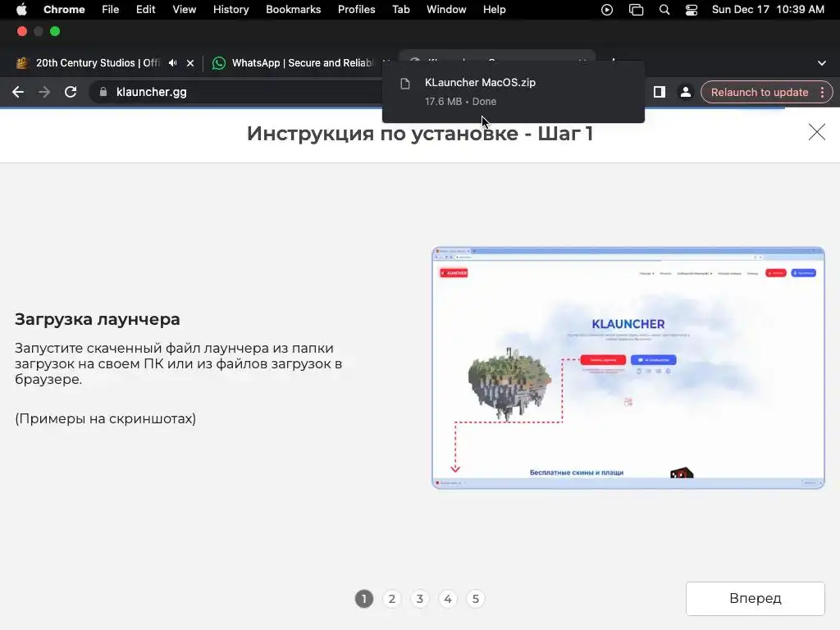Mute the 20th Century Studios tab audio
The image size is (840, 630).
[172, 62]
